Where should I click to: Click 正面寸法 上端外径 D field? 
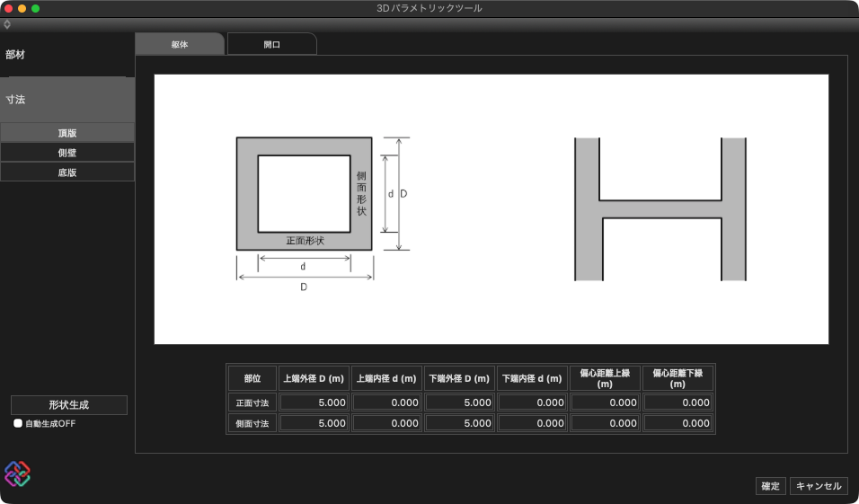click(314, 402)
